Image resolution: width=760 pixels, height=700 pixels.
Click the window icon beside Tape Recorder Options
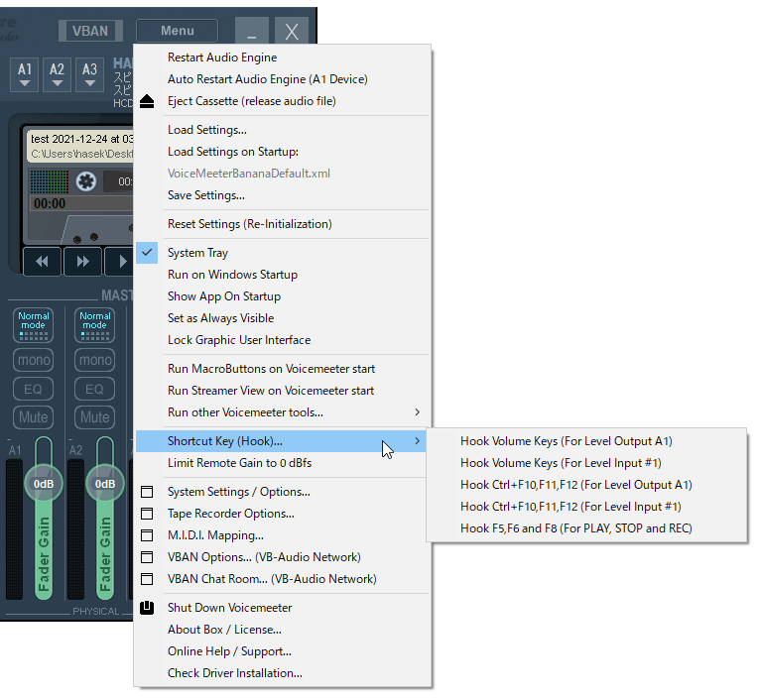pyautogui.click(x=147, y=514)
